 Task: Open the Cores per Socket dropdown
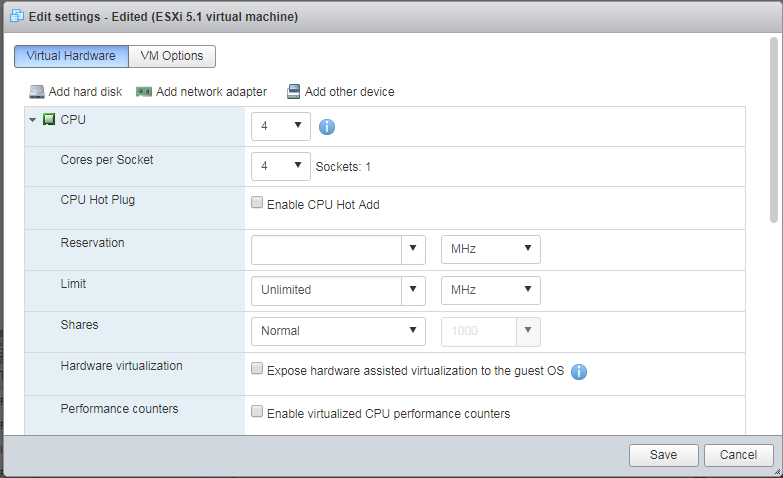[x=281, y=166]
